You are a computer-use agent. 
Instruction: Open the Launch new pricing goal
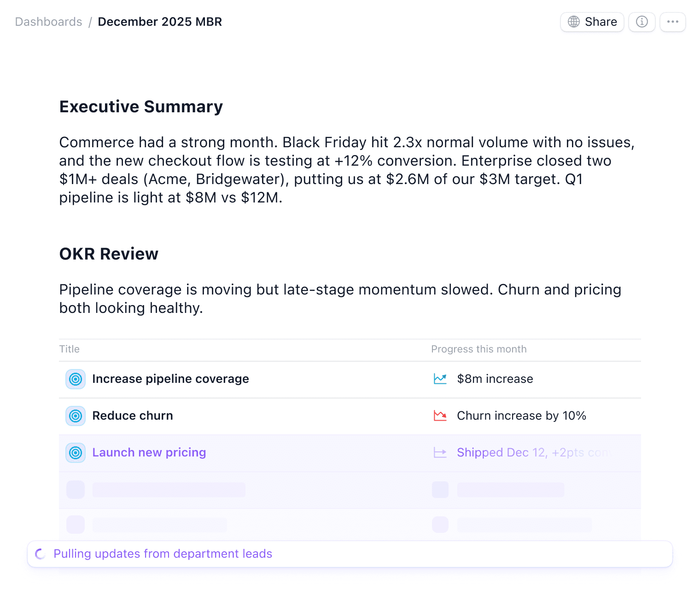149,452
